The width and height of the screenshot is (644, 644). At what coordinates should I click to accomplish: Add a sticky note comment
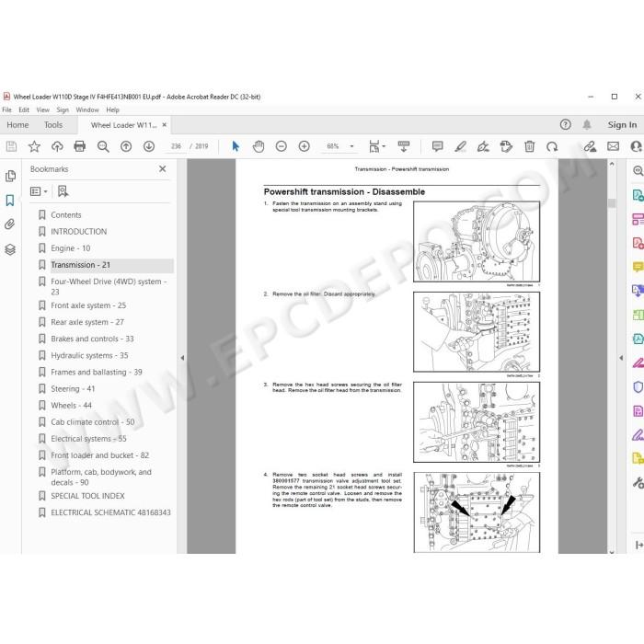coord(437,146)
